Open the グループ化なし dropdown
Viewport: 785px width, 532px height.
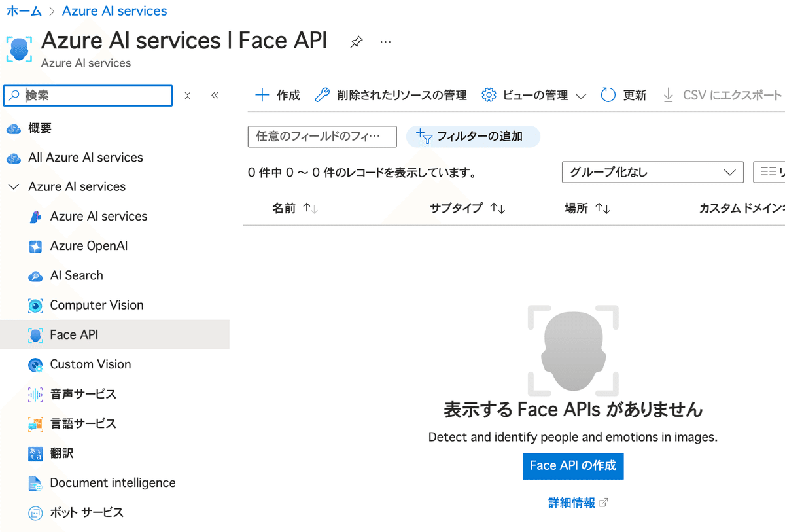pos(653,173)
